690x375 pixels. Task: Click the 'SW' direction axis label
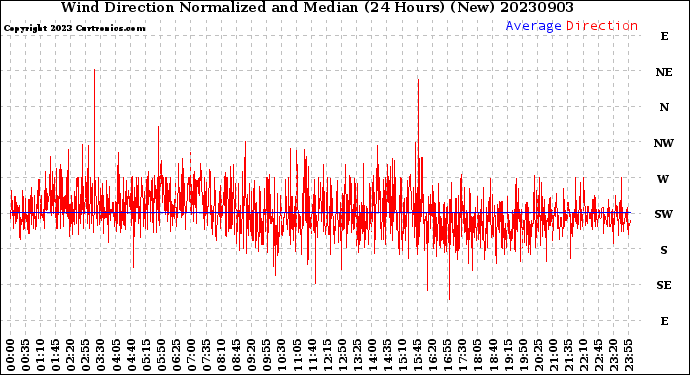[x=664, y=214]
